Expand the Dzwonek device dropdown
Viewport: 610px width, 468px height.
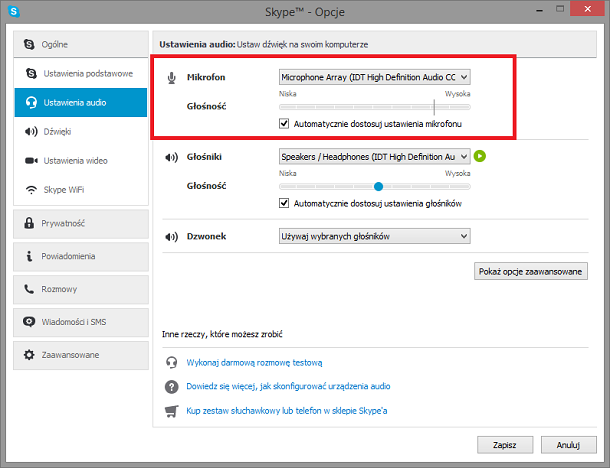pos(375,236)
